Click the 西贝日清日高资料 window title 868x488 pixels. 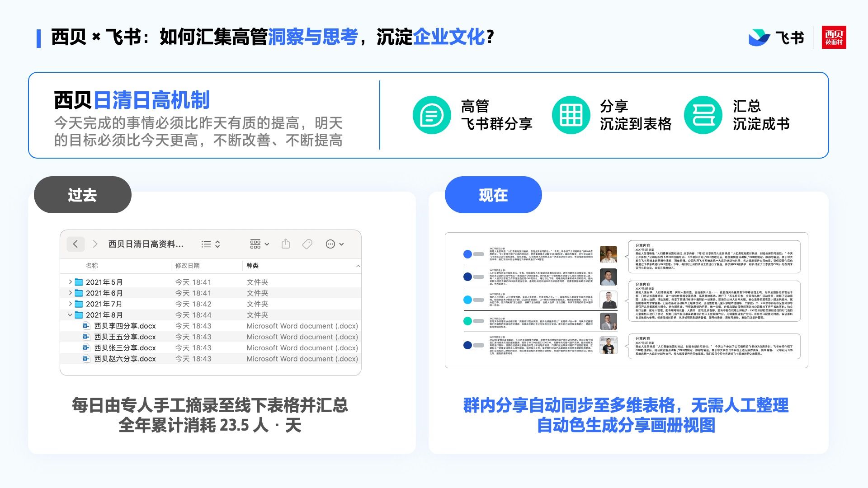tap(146, 244)
